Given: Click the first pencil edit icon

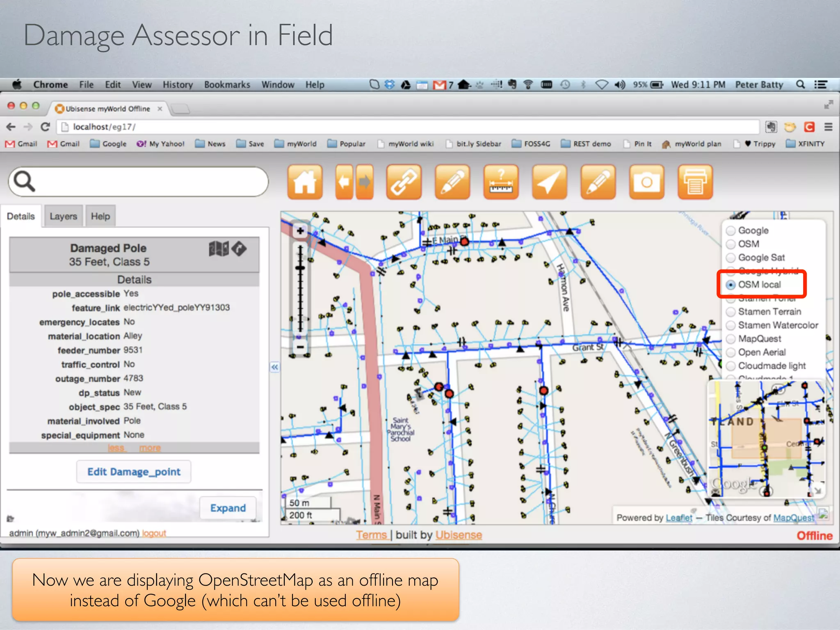Looking at the screenshot, I should 452,182.
